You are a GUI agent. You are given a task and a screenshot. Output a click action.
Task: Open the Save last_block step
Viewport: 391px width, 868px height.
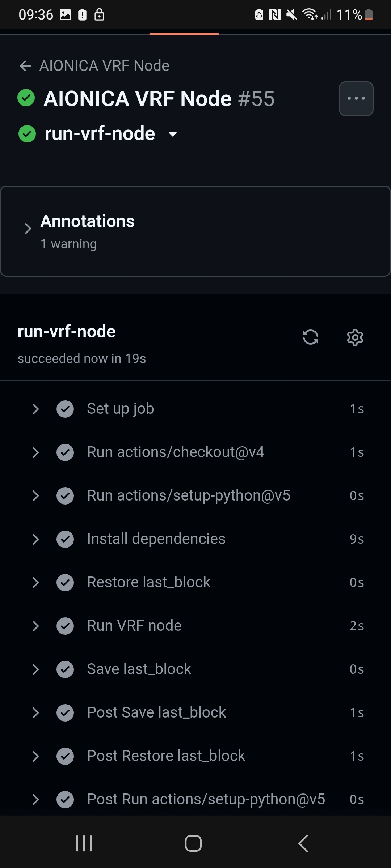click(139, 669)
